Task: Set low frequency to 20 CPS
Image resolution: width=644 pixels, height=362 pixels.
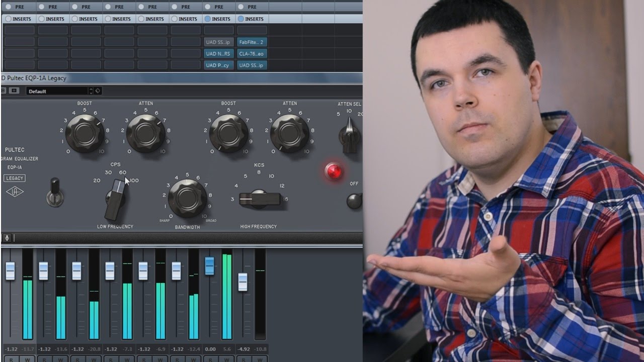Action: [97, 180]
